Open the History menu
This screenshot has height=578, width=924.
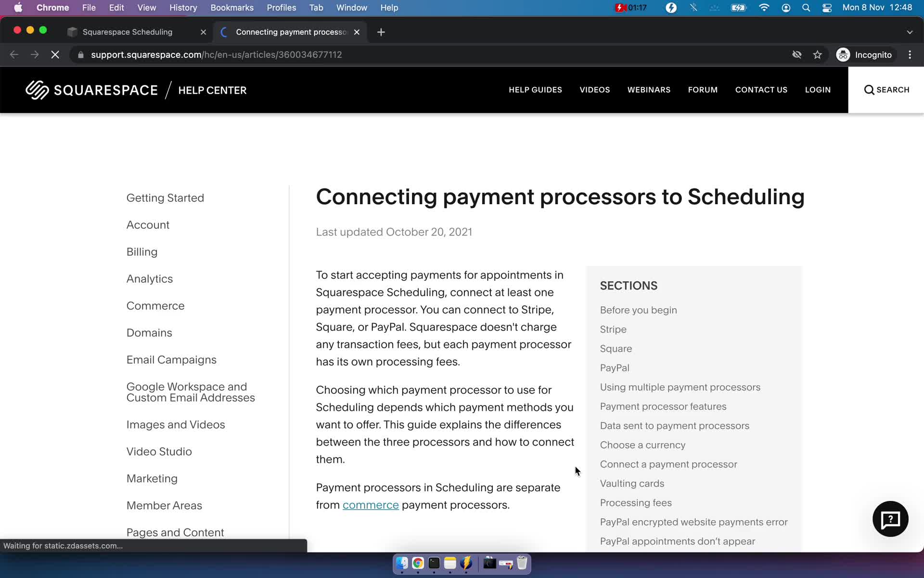[x=183, y=8]
